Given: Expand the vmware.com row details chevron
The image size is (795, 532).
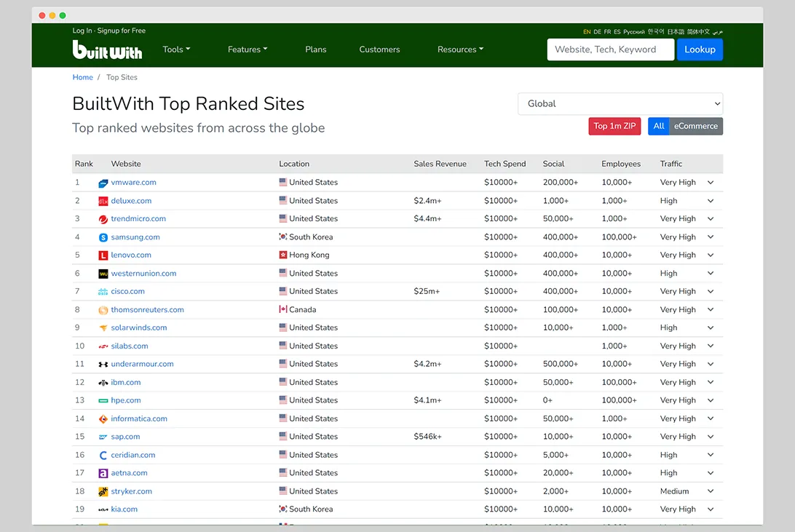Looking at the screenshot, I should pyautogui.click(x=711, y=182).
